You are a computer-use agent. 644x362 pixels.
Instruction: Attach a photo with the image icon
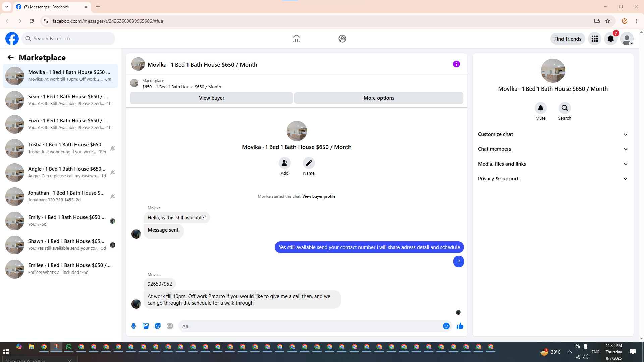click(146, 326)
